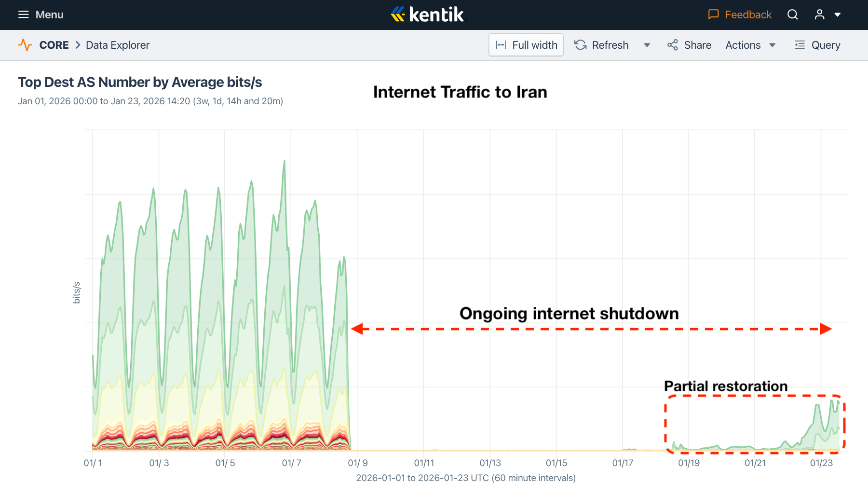
Task: Go to CORE breadcrumb
Action: pos(54,45)
